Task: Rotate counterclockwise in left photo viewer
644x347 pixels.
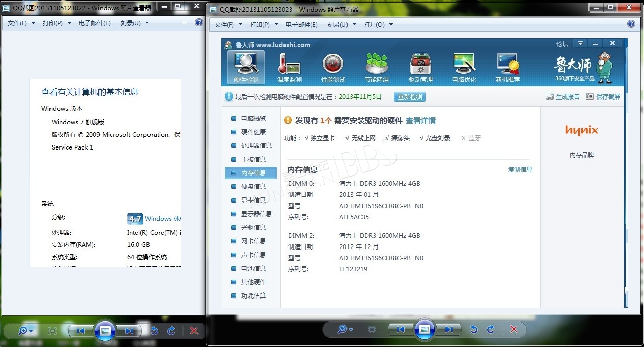Action: point(154,331)
